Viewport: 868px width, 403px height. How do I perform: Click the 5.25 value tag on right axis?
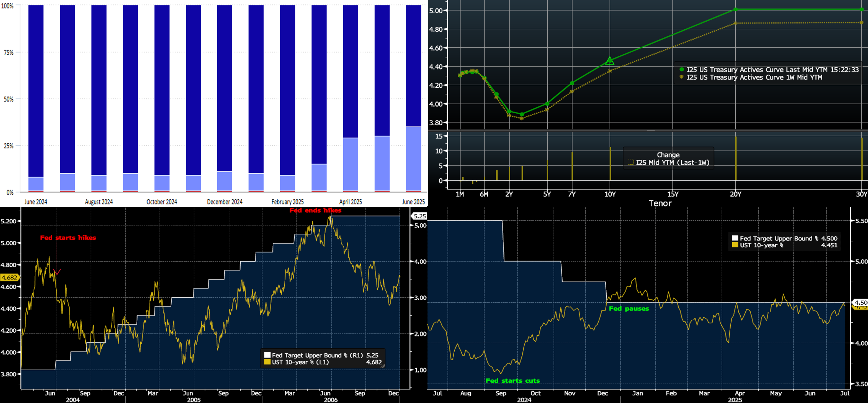pyautogui.click(x=419, y=216)
